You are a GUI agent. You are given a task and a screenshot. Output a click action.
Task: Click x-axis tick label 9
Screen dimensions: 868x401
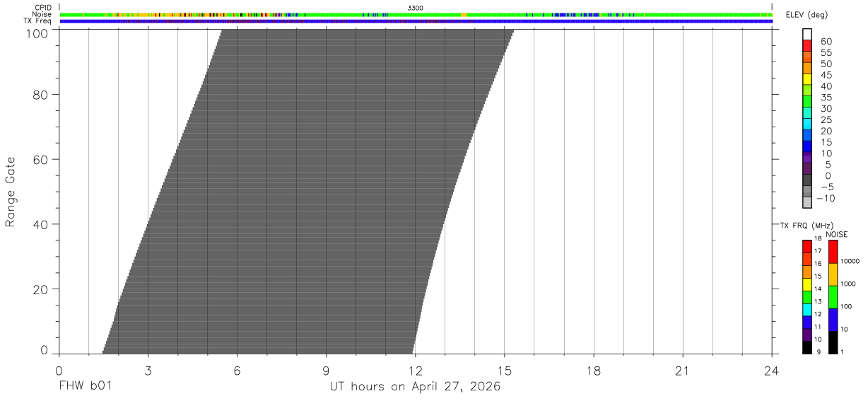[326, 371]
